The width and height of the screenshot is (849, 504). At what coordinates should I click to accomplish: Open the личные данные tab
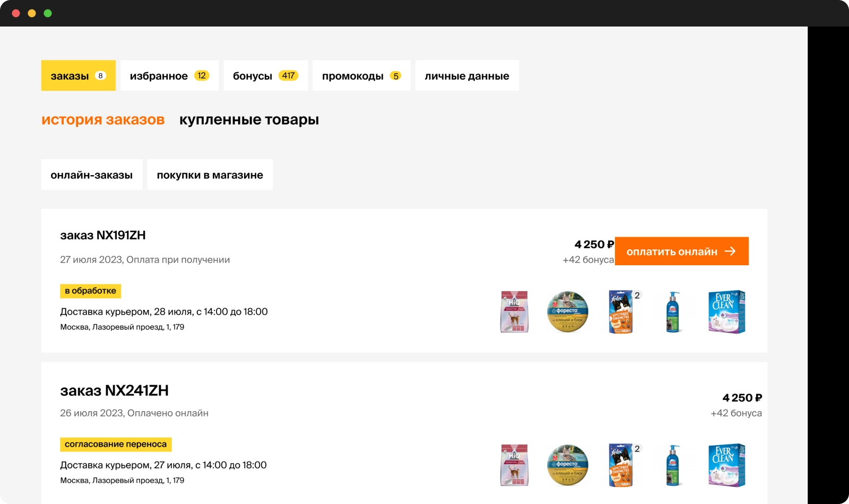click(x=466, y=76)
